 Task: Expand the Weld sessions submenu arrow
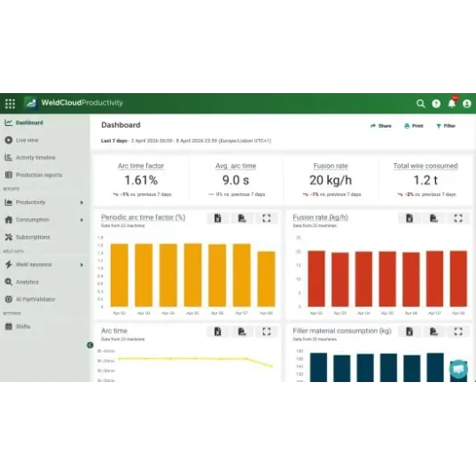click(x=82, y=265)
